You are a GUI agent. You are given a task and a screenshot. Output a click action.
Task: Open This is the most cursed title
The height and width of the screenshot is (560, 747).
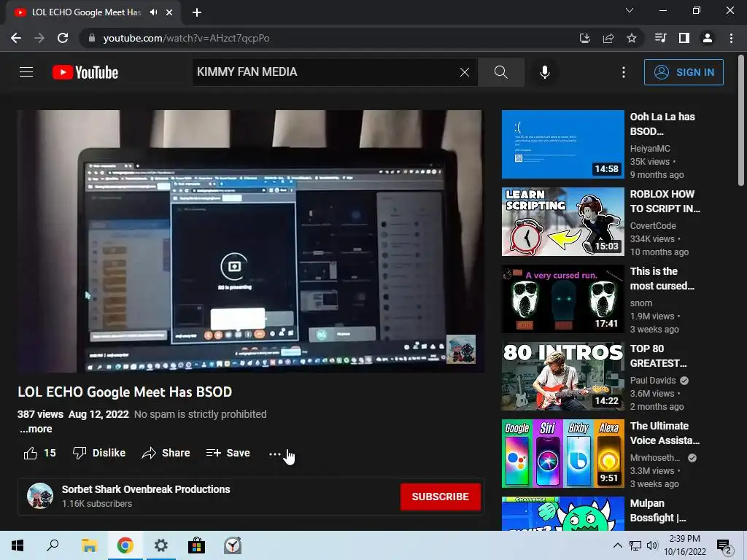click(662, 279)
